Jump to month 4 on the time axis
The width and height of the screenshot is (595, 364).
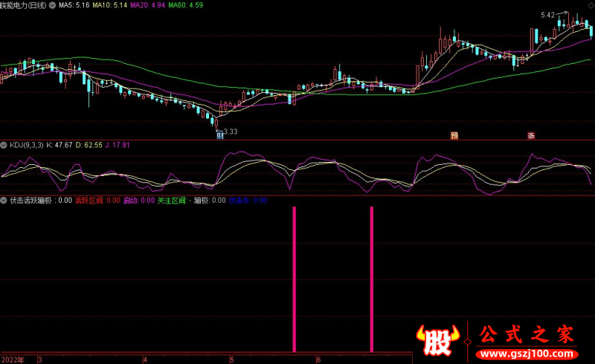(145, 360)
